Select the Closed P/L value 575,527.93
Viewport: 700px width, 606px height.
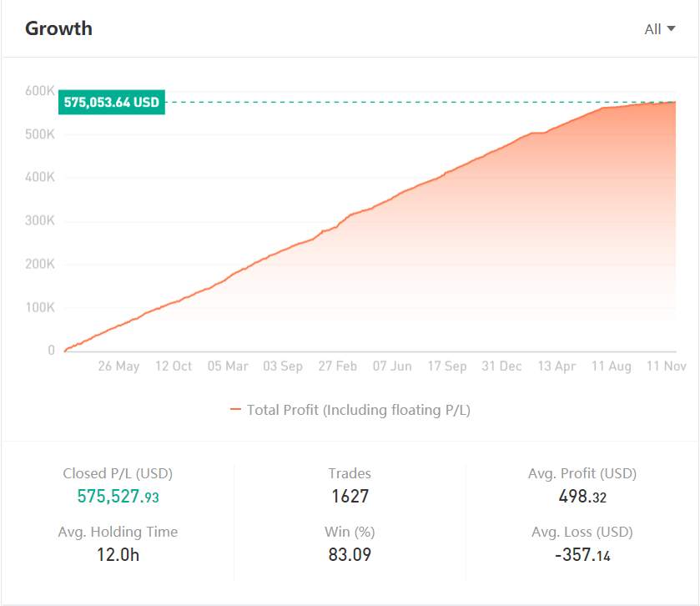pyautogui.click(x=118, y=496)
